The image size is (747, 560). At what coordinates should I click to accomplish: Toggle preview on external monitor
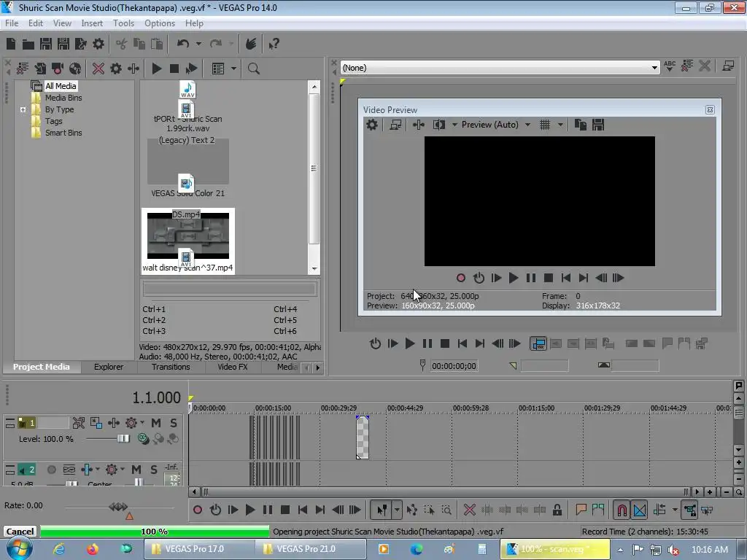(x=395, y=125)
